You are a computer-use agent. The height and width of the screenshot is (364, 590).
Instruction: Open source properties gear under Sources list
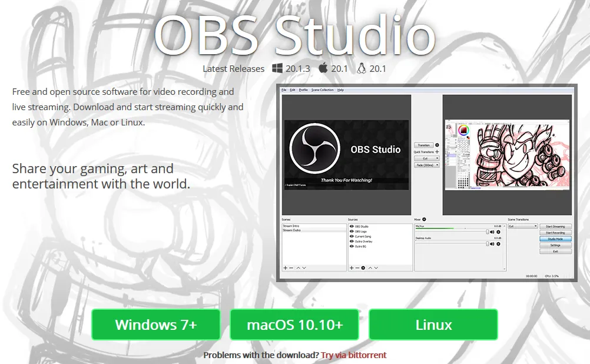pos(363,268)
